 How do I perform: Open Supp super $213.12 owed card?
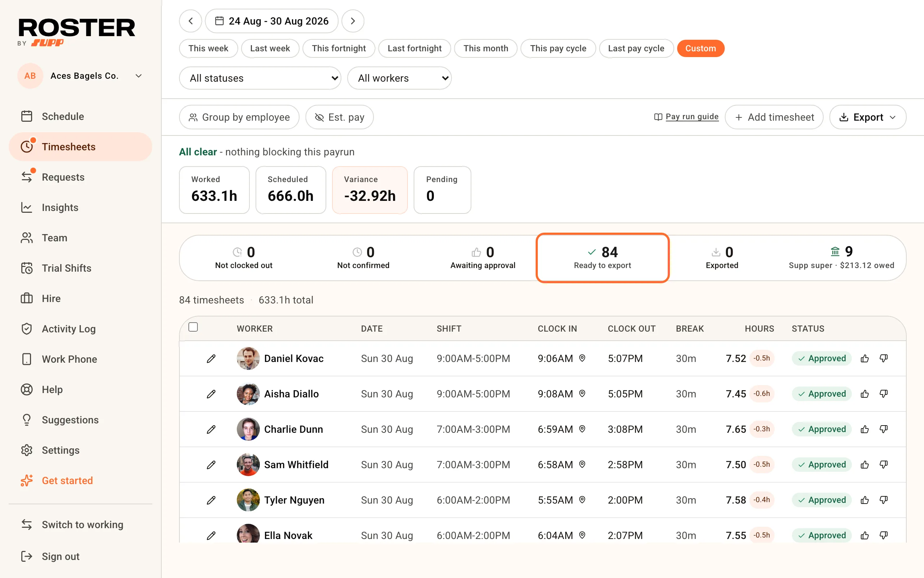(x=842, y=258)
